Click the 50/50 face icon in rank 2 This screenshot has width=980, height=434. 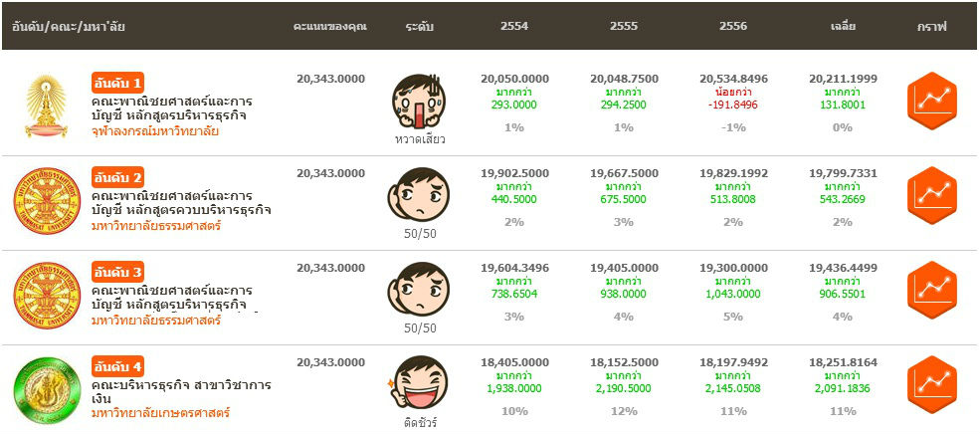point(419,193)
